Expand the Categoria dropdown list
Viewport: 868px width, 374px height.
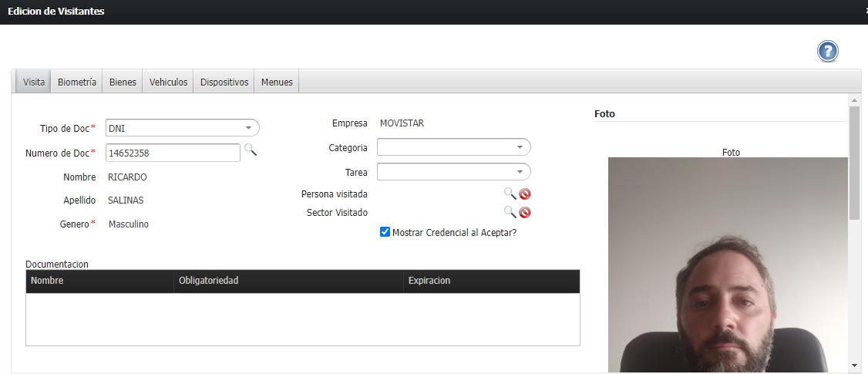pos(520,147)
